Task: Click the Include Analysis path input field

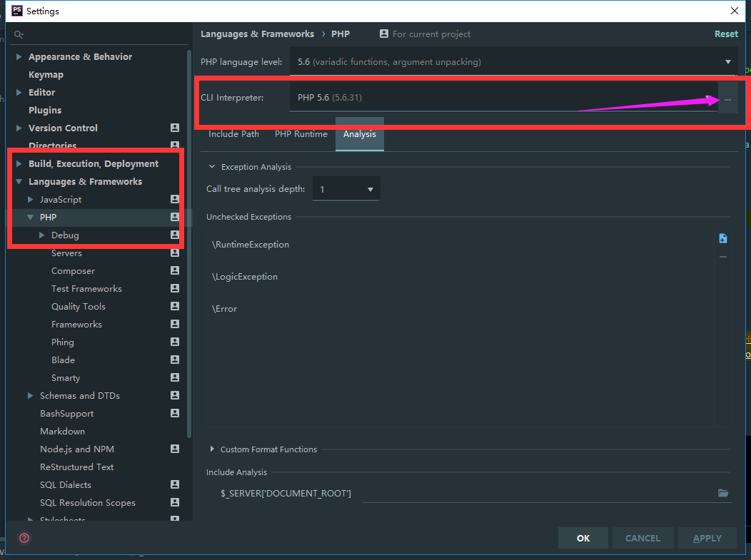Action: 539,494
